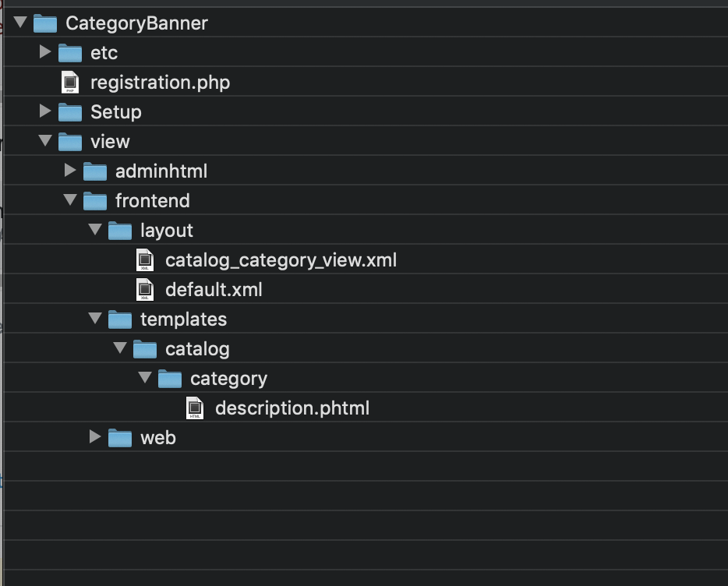
Task: Collapse the CategoryBanner root folder
Action: [20, 23]
